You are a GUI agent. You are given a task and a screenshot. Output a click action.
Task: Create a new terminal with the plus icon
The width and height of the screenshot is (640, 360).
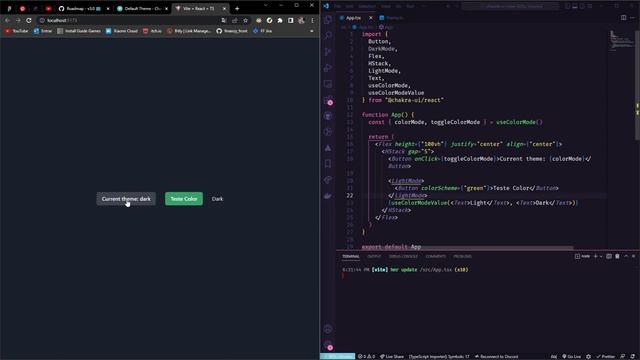click(x=596, y=256)
